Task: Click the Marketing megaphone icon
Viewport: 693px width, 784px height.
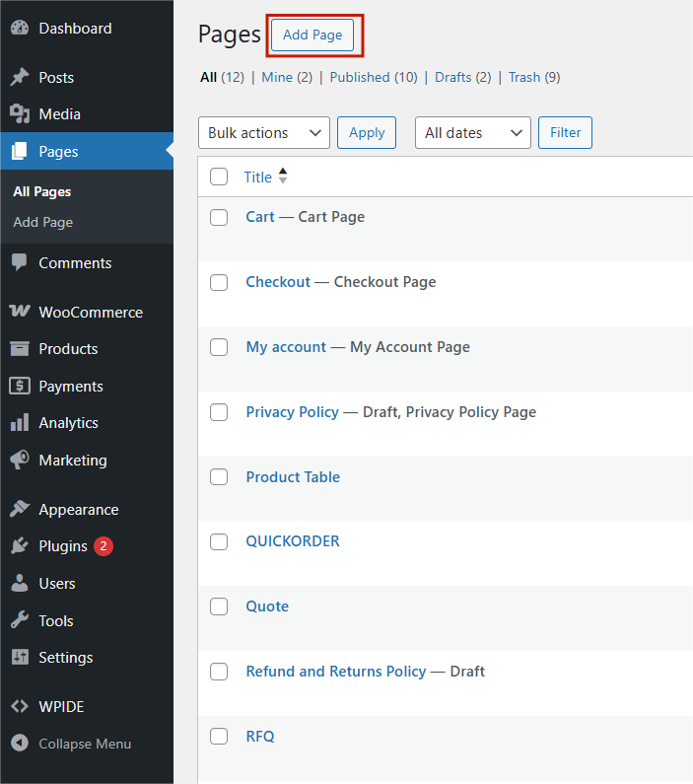Action: pyautogui.click(x=20, y=460)
